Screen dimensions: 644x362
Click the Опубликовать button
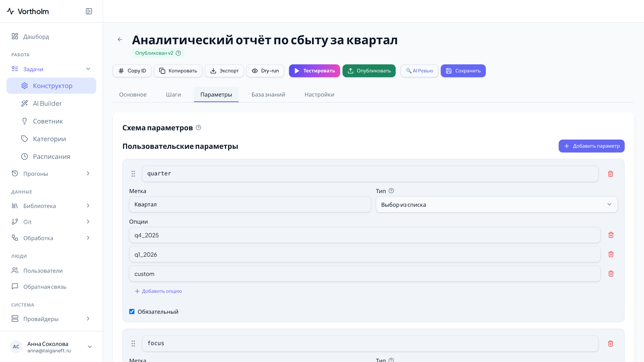[x=369, y=71]
